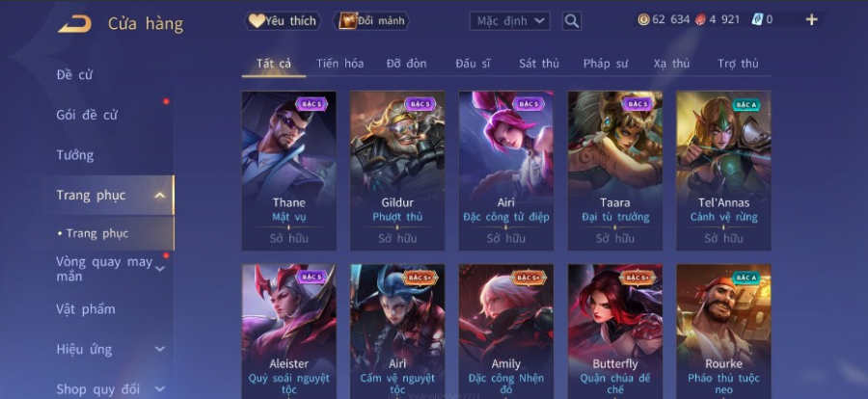Image resolution: width=868 pixels, height=399 pixels.
Task: Click the back arrow icon beside Cửa hàng
Action: pos(74,24)
